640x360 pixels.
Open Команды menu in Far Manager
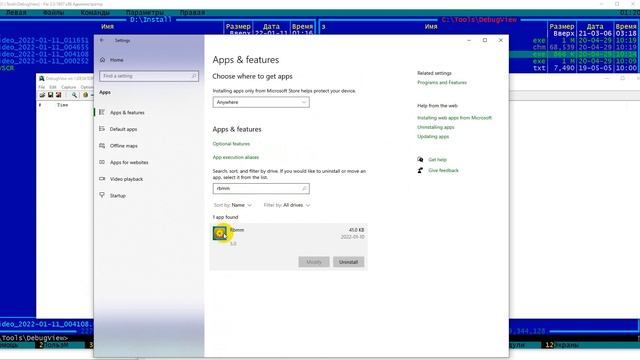[x=95, y=13]
